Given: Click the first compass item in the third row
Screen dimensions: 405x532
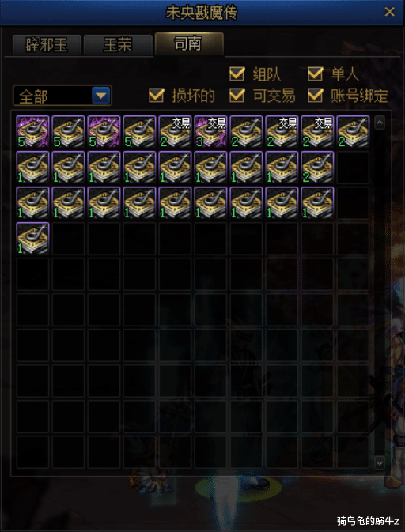Looking at the screenshot, I should [x=33, y=203].
